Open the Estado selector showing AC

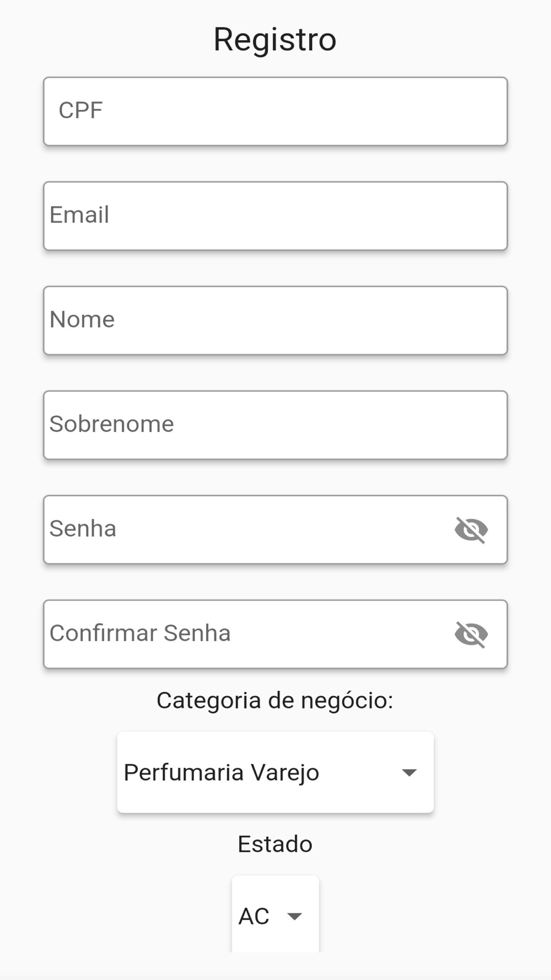point(275,915)
